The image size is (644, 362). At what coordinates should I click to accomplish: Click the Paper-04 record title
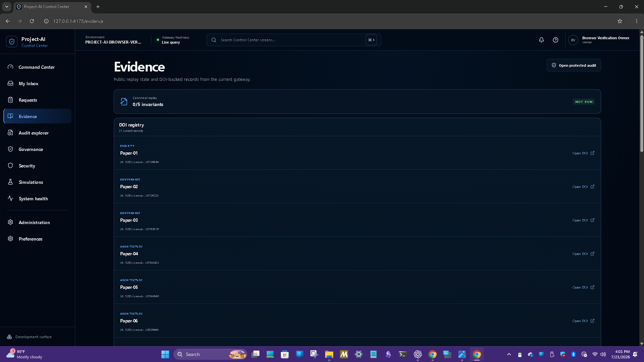coord(129,254)
